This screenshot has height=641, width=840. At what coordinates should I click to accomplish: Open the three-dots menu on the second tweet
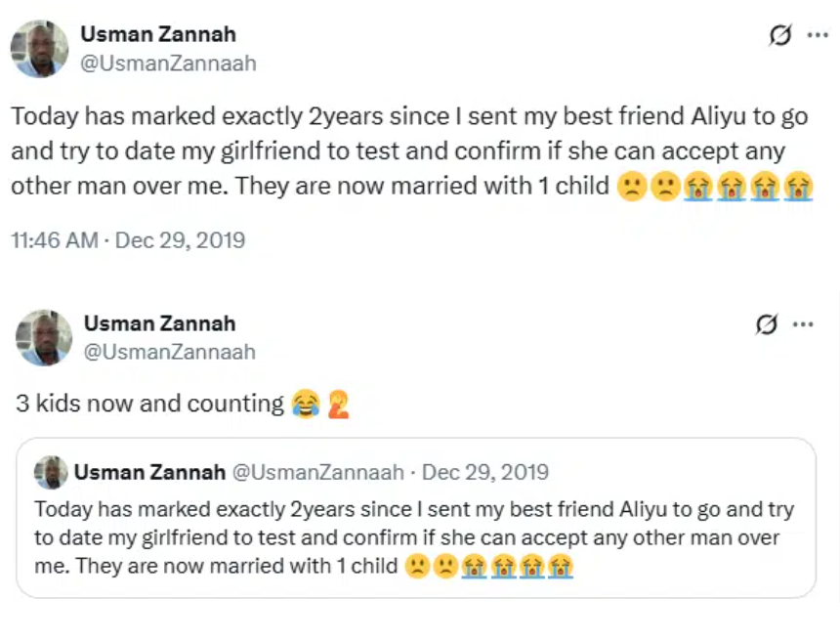803,324
